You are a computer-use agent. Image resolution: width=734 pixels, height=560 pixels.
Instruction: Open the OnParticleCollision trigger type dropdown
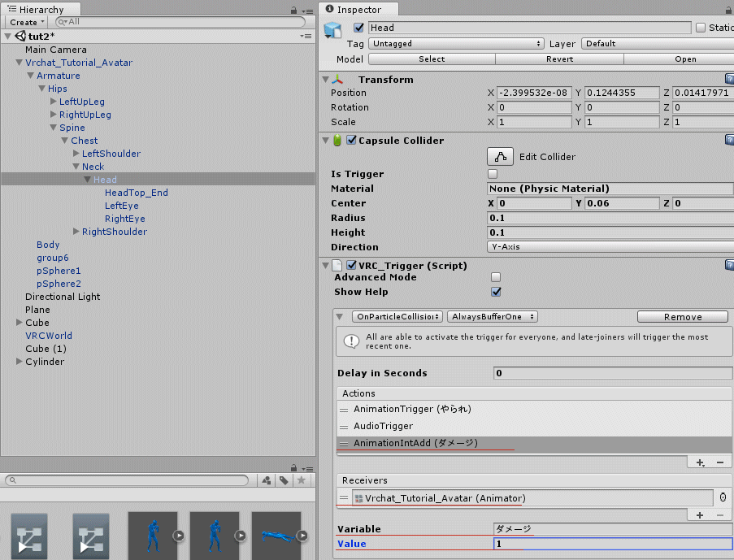tap(397, 317)
